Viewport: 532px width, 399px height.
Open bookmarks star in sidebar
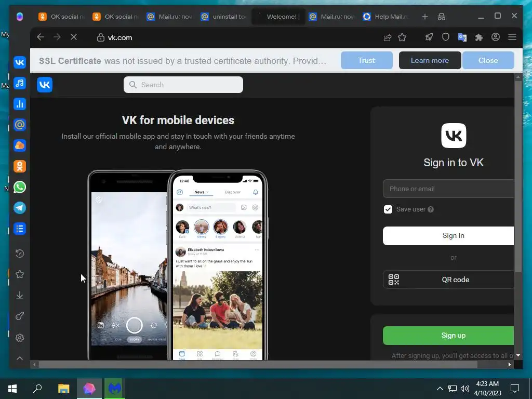(20, 274)
